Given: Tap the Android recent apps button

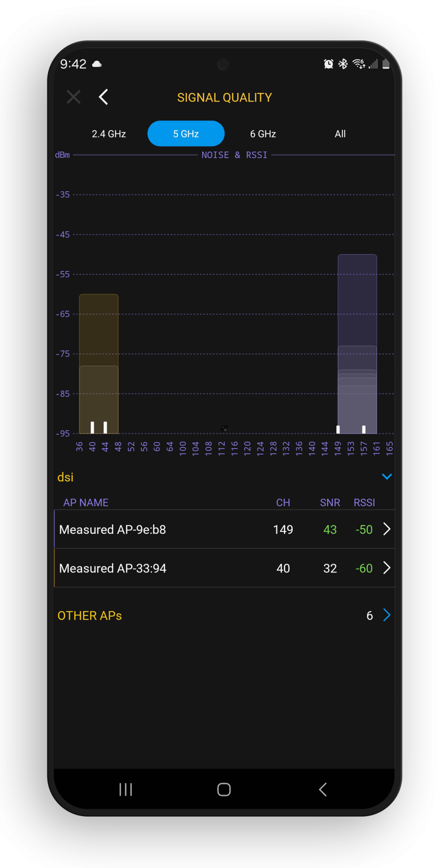Looking at the screenshot, I should coord(125,790).
